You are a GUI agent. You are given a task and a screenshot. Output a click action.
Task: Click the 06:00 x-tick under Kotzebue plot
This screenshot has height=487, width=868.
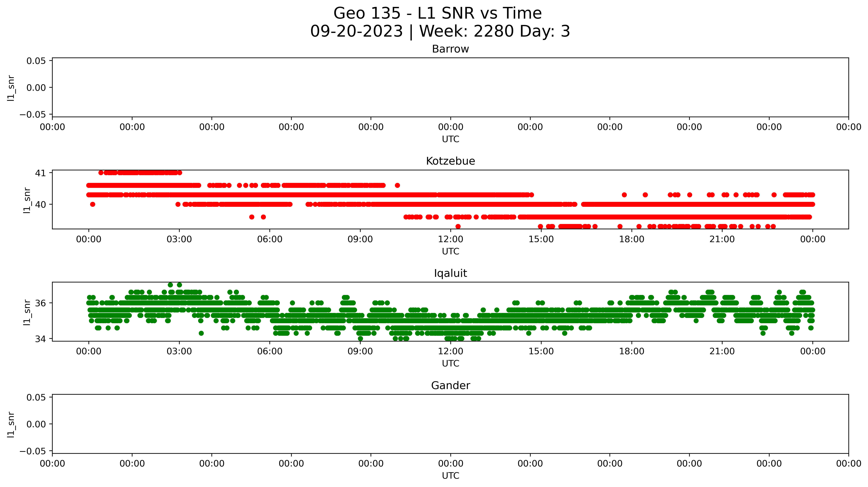270,239
